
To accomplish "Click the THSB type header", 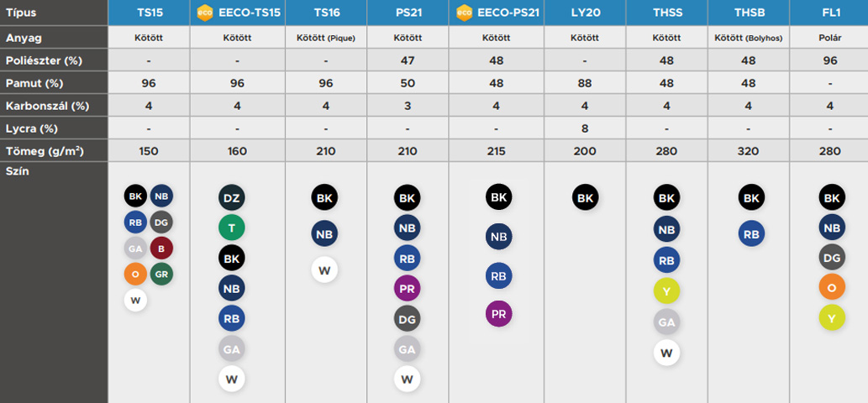I will point(749,13).
